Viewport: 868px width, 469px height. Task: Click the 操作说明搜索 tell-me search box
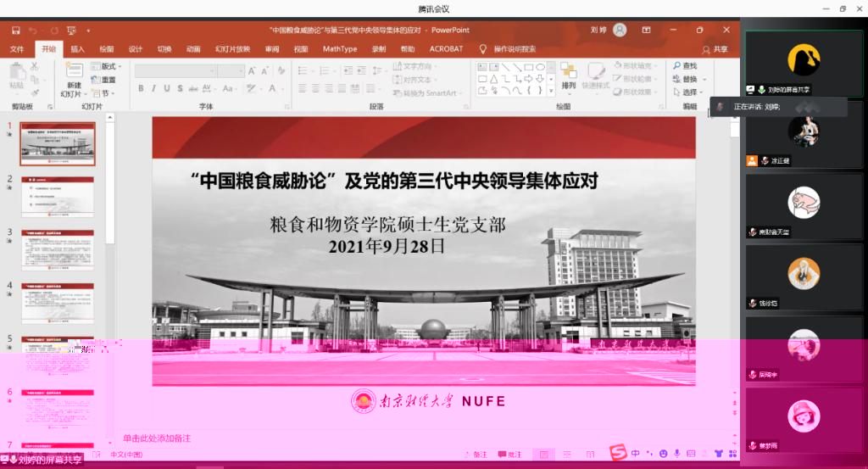[515, 49]
